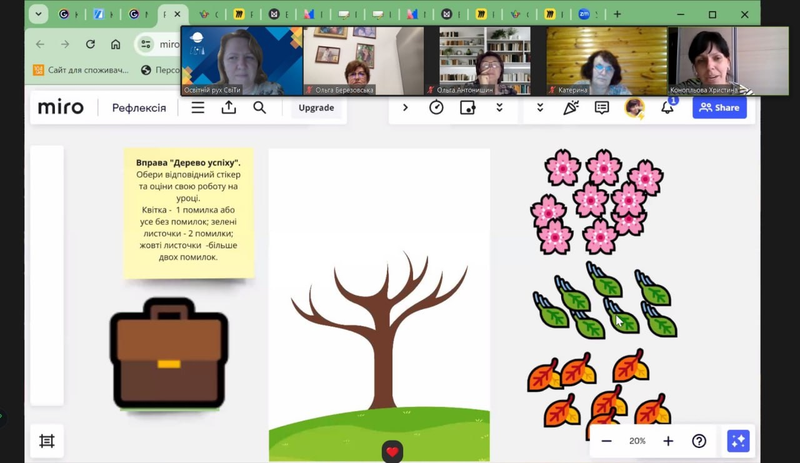Viewport: 800px width, 463px height.
Task: Open the comments panel icon
Action: click(x=602, y=108)
